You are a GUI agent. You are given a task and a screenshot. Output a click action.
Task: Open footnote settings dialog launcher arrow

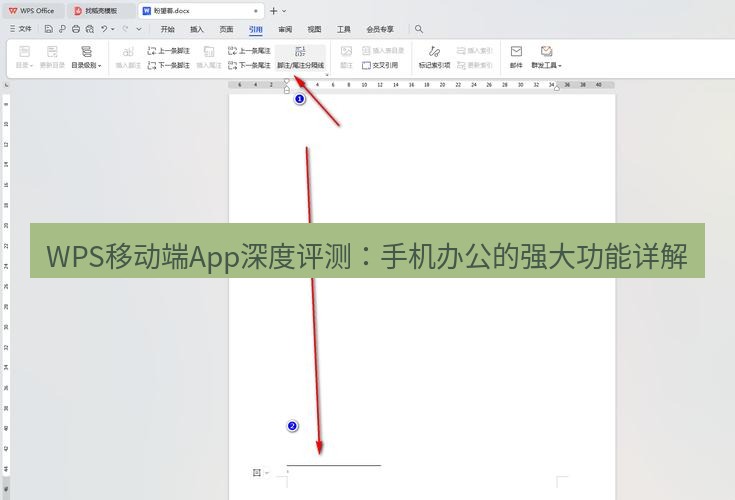tap(327, 75)
